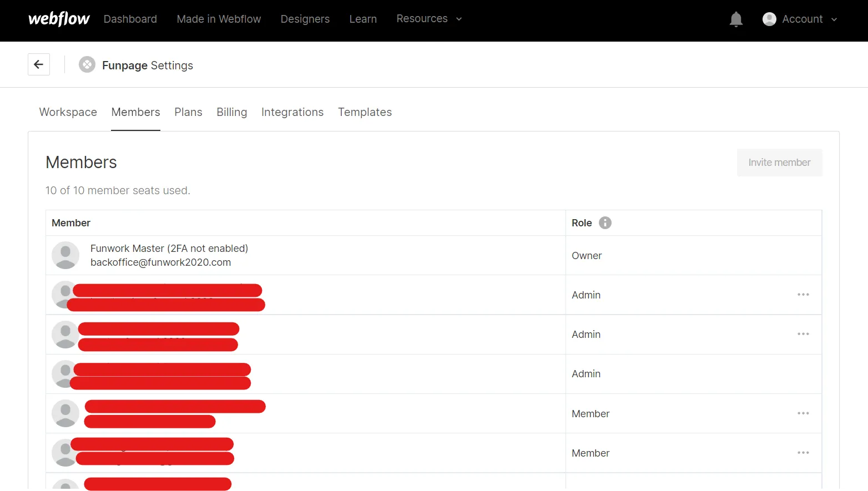Click the Account avatar icon
The image size is (868, 491).
coord(769,19)
